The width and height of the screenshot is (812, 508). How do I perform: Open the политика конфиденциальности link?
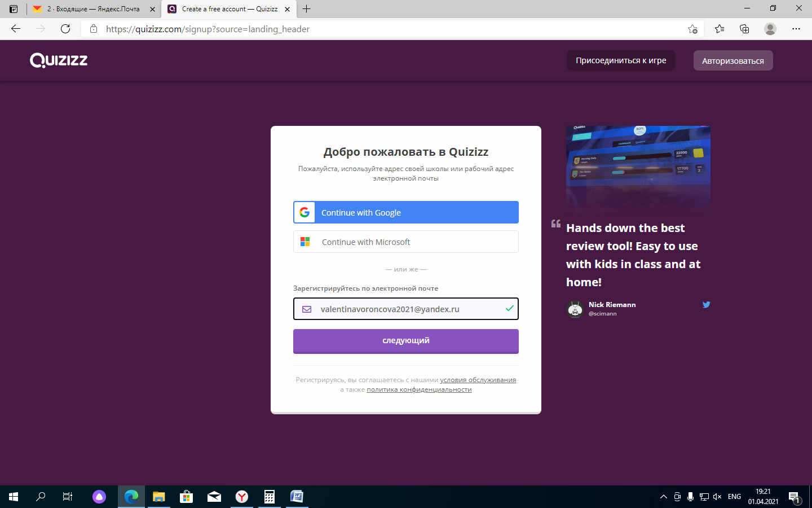(419, 389)
